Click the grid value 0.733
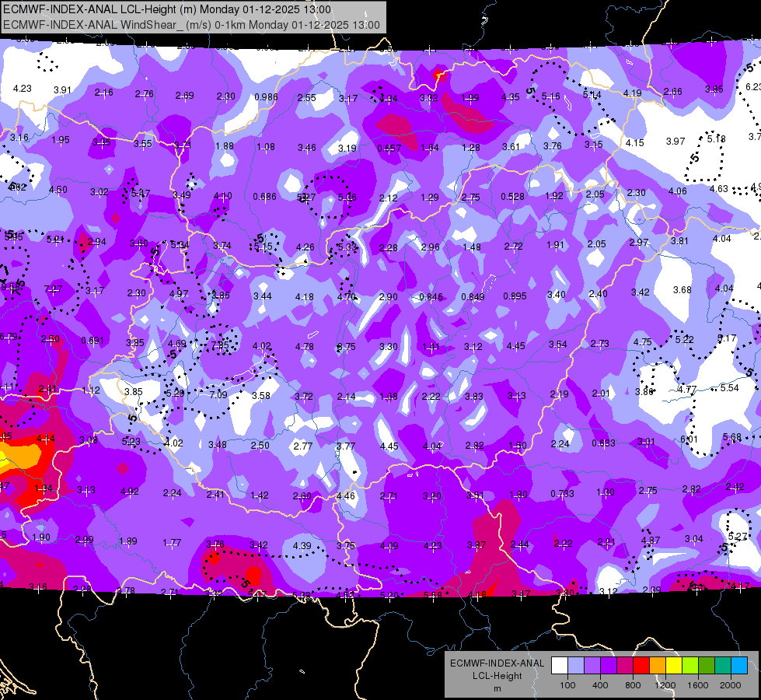This screenshot has height=700, width=761. 562,494
